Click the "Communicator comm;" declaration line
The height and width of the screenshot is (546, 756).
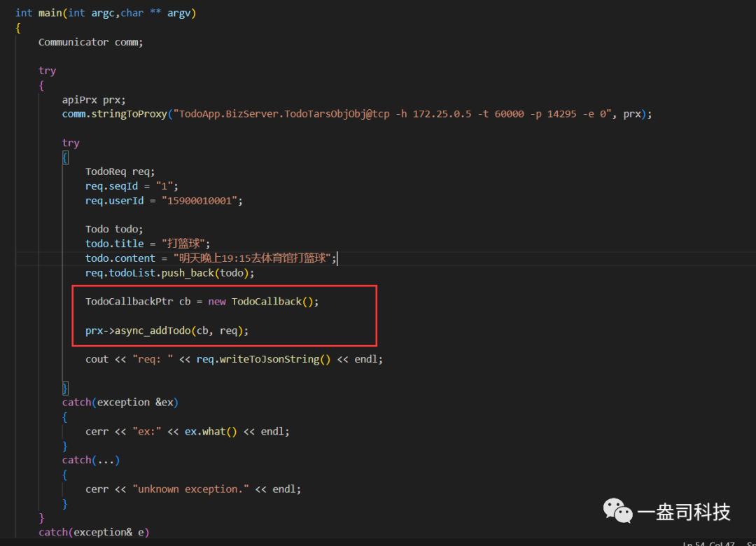tap(90, 42)
